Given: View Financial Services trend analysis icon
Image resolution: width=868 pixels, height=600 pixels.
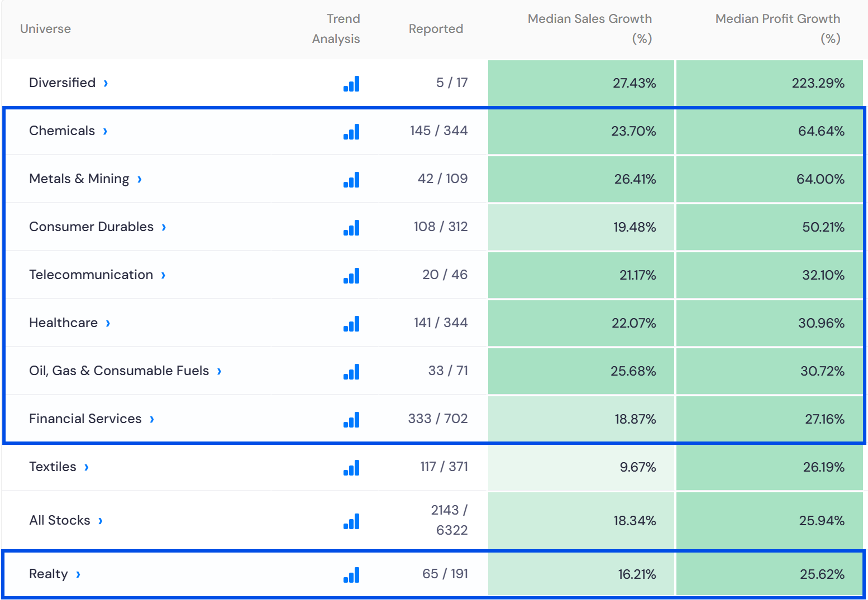Looking at the screenshot, I should pyautogui.click(x=351, y=420).
